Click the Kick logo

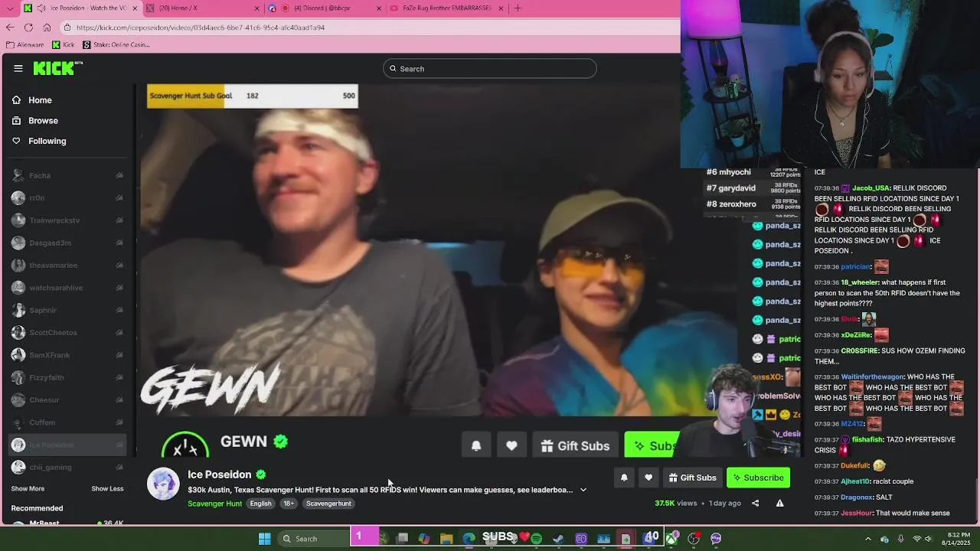point(57,68)
